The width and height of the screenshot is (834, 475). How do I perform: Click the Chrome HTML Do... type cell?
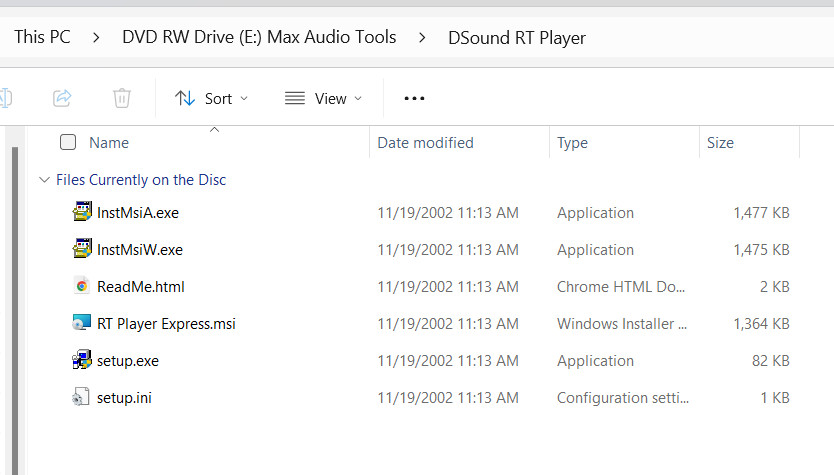click(x=621, y=287)
